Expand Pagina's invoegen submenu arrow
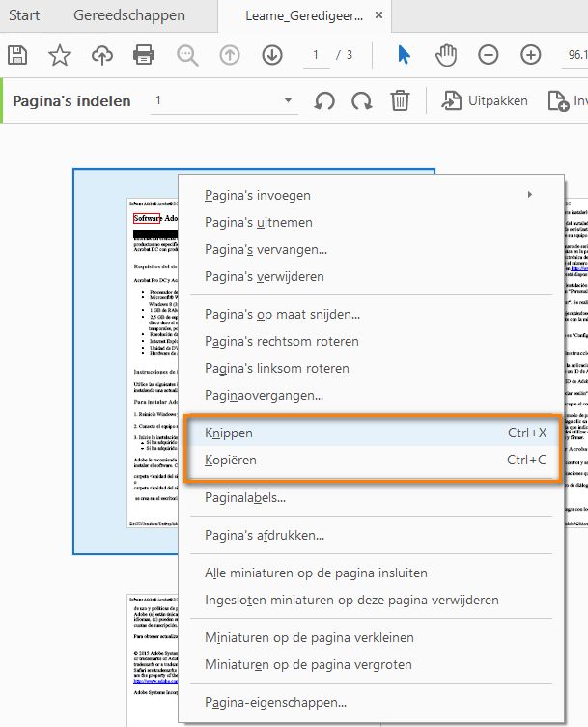This screenshot has width=588, height=727. [x=529, y=195]
